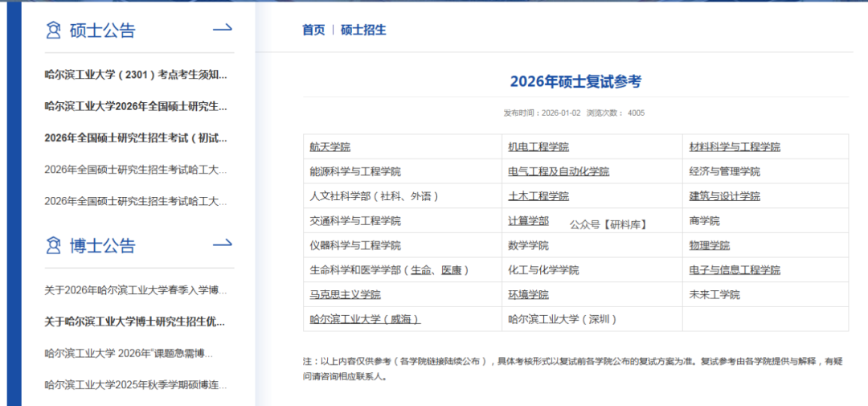Click 建筑与设计学院 link
Viewport: 868px width, 406px height.
point(724,196)
